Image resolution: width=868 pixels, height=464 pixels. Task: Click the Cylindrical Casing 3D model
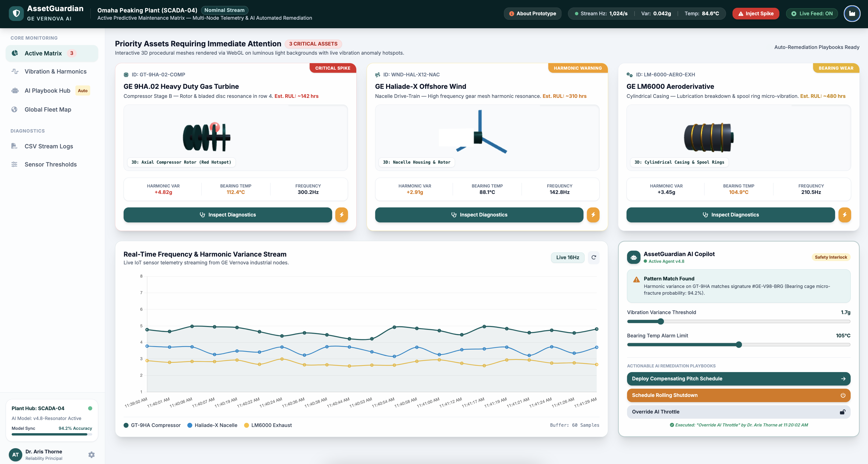tap(709, 137)
